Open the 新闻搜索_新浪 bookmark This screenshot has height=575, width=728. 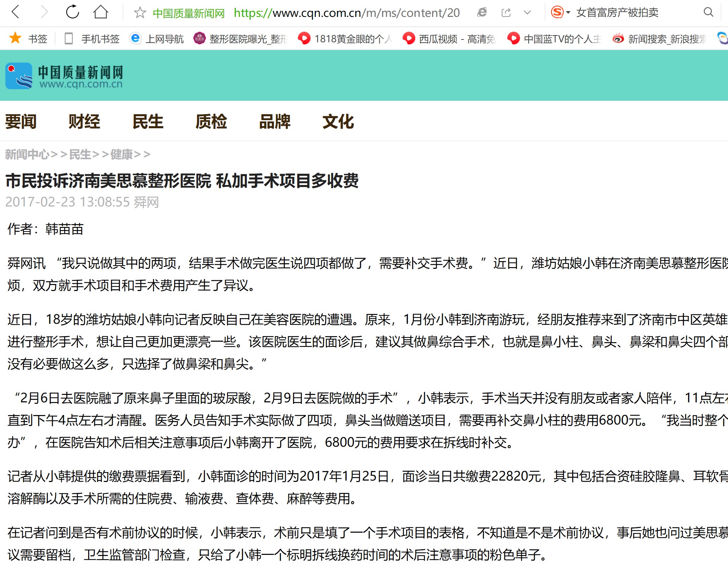tap(659, 38)
